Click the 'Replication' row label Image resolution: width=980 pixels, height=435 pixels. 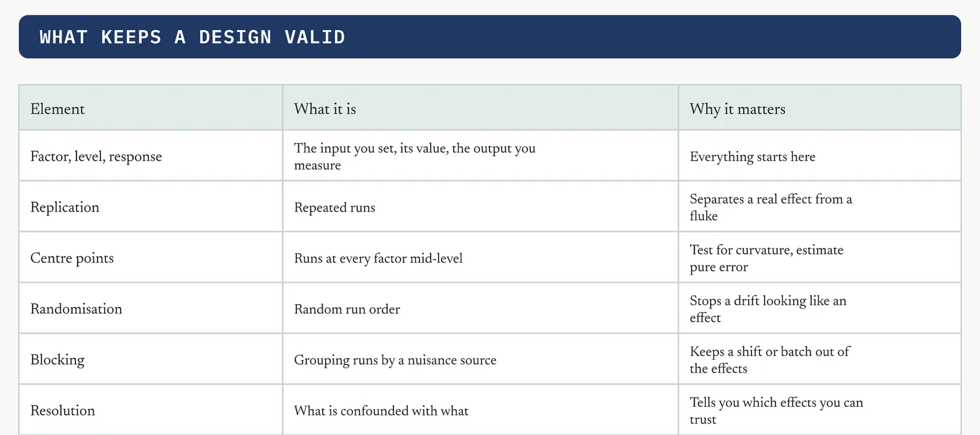(x=65, y=207)
